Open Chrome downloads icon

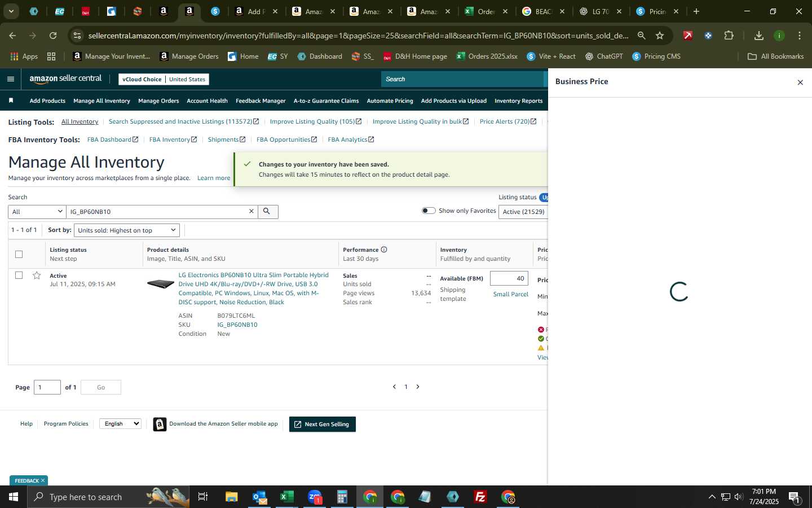pyautogui.click(x=758, y=36)
